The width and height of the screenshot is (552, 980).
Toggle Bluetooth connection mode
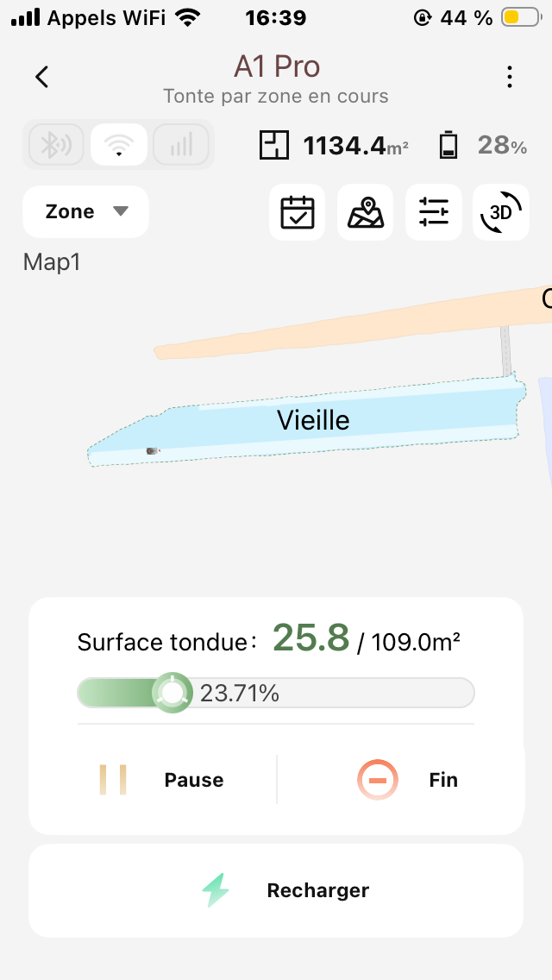[56, 144]
